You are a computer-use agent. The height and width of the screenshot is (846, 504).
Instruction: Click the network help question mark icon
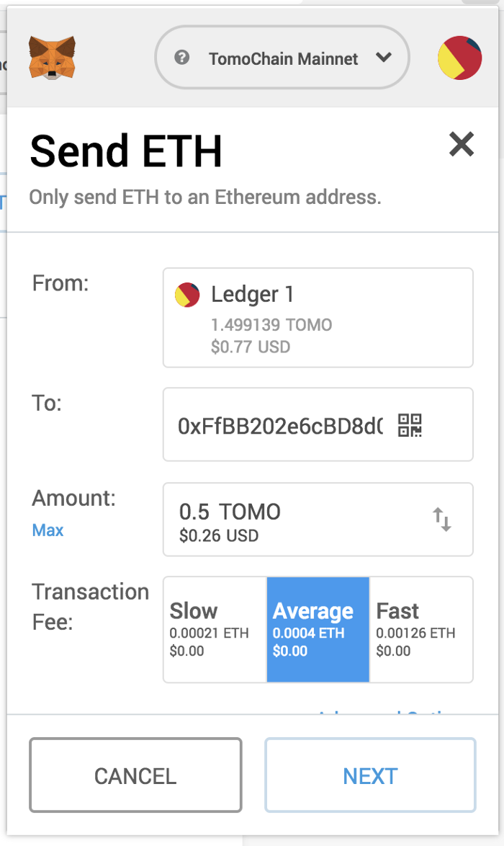tap(182, 57)
